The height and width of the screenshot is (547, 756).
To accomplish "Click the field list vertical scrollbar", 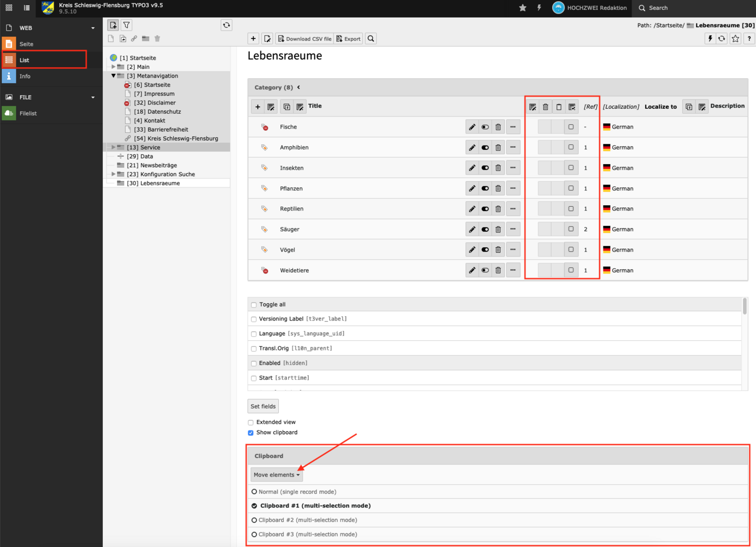I will [x=745, y=306].
